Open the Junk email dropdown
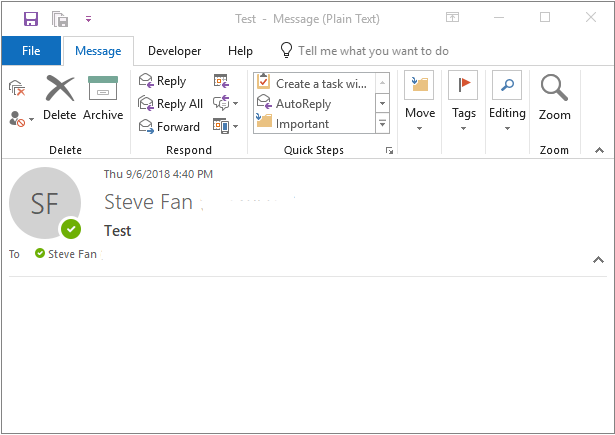Screen dimensions: 615x435 [21, 118]
